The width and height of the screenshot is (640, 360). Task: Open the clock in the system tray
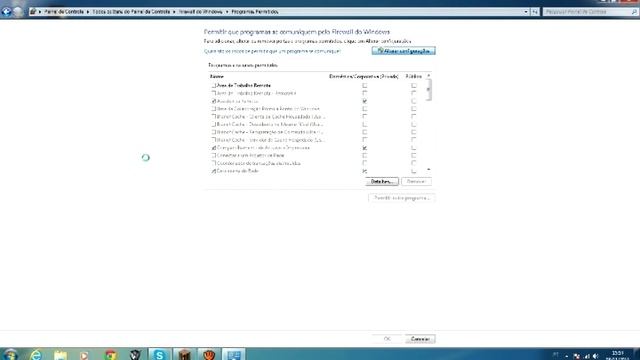tap(617, 355)
